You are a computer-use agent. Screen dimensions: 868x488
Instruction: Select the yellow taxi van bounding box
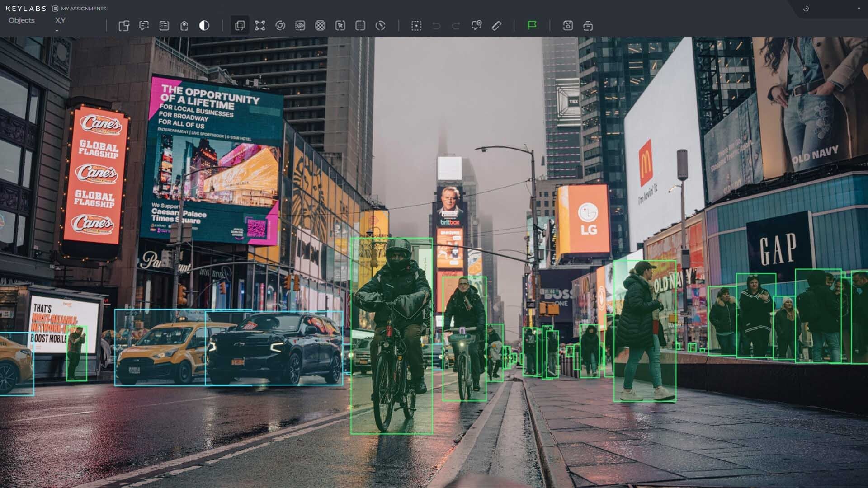[160, 347]
